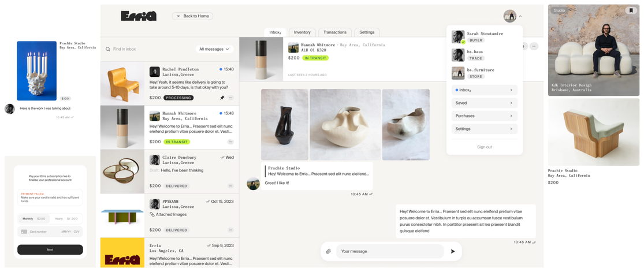Switch to the Sarah Stoutamire buyer account
The image size is (644, 272).
pyautogui.click(x=484, y=36)
